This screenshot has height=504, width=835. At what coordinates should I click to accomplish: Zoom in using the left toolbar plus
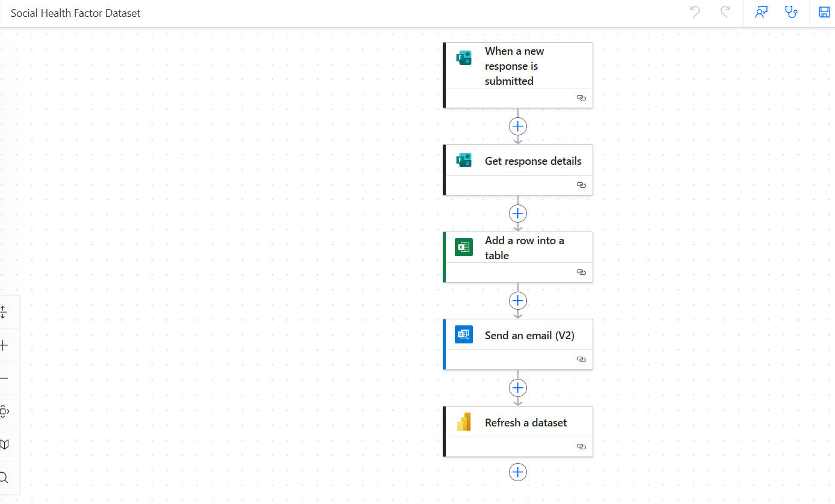(4, 345)
